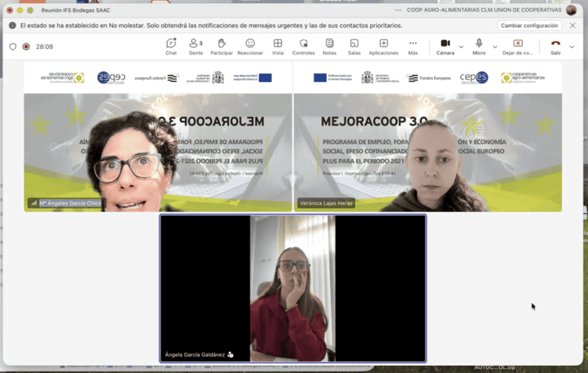This screenshot has height=373, width=588.
Task: Toggle the Cámara on or off
Action: (445, 46)
